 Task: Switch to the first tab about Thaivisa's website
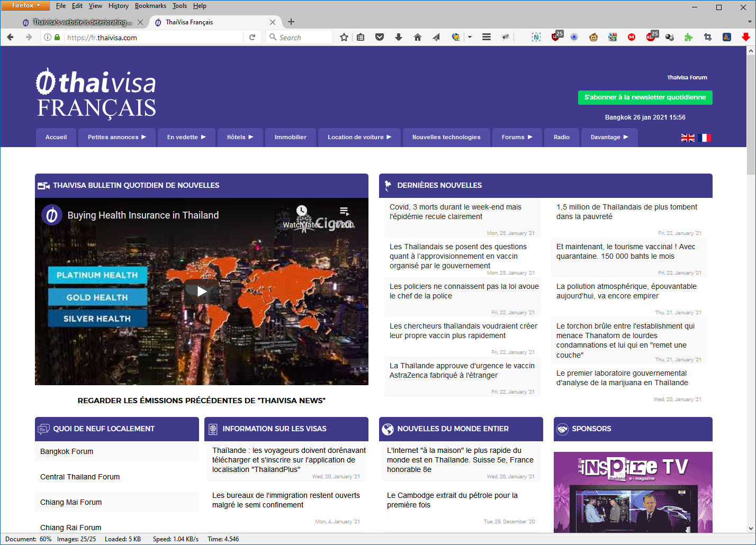coord(79,22)
